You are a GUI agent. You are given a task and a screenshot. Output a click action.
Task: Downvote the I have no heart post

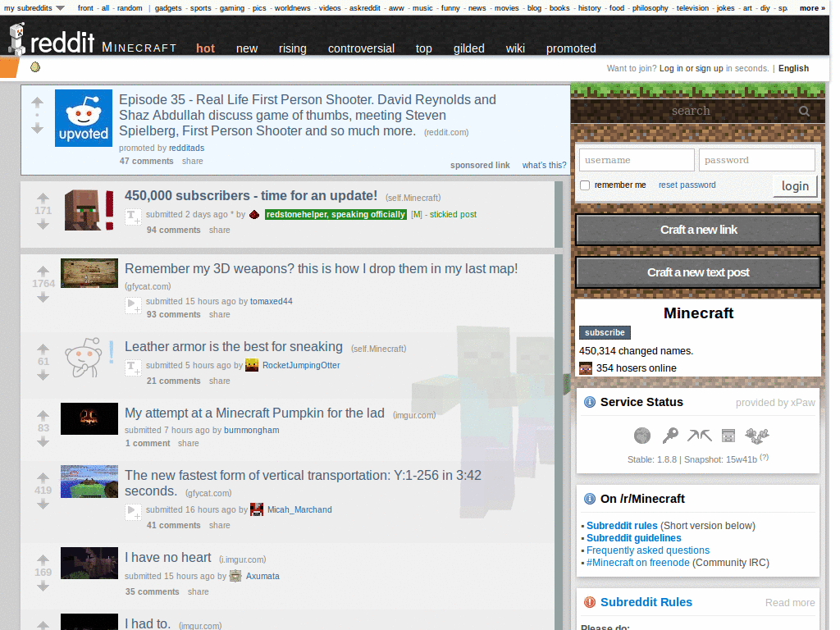[43, 586]
